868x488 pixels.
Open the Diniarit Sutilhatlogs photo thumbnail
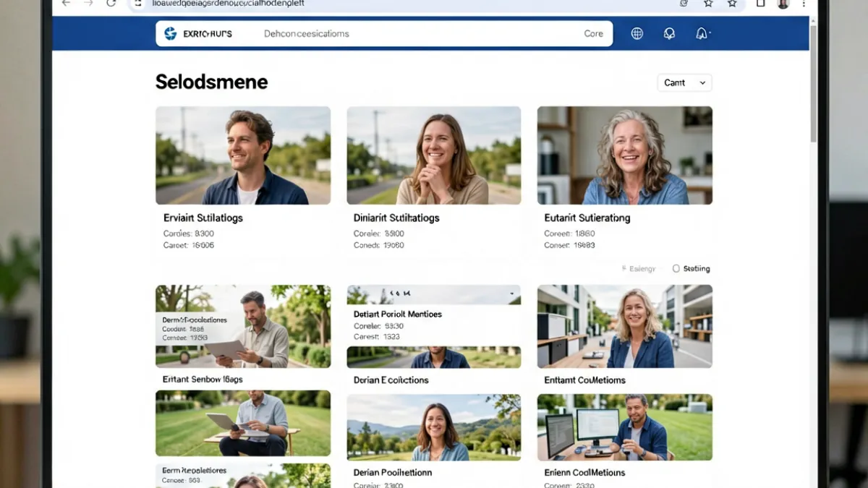pos(434,155)
